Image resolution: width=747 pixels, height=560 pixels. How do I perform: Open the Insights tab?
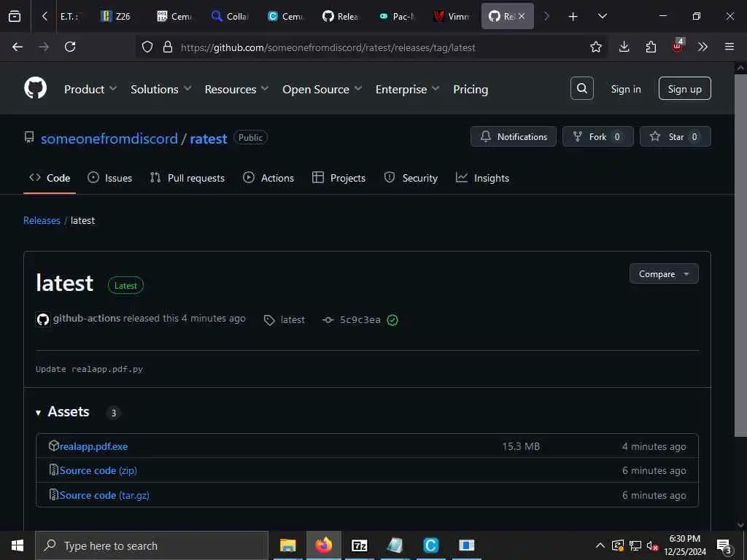click(483, 178)
